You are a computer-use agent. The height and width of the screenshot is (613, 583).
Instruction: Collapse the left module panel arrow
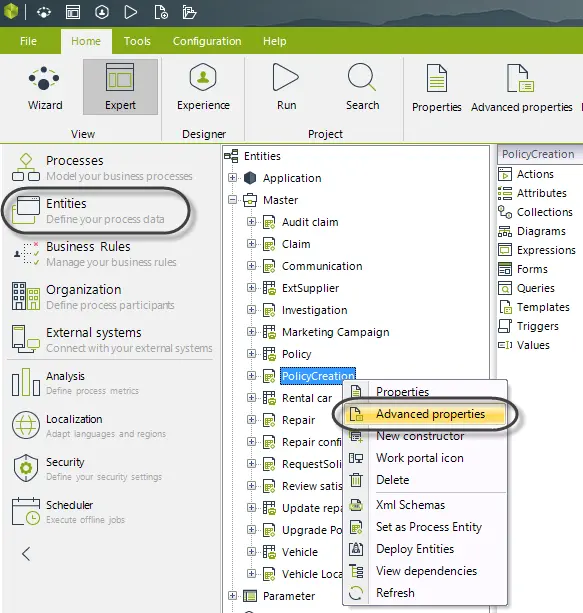[x=26, y=554]
